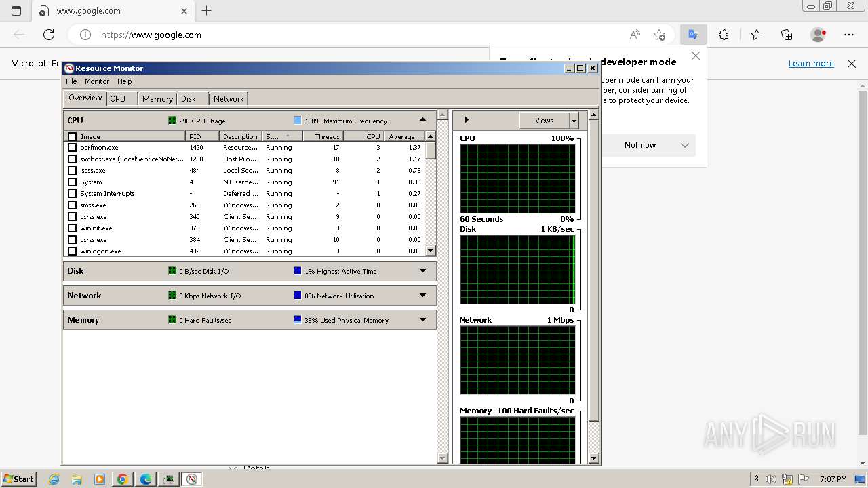Launch Google Chrome from the taskbar
This screenshot has width=868, height=488.
123,479
